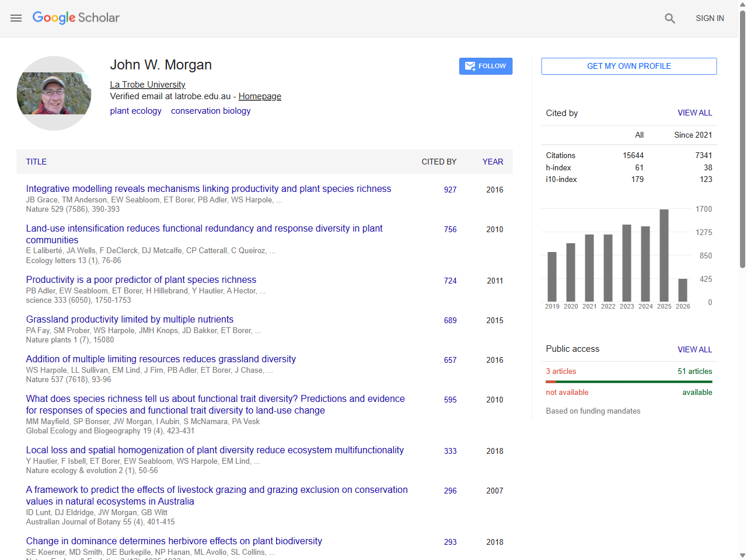Image resolution: width=747 pixels, height=560 pixels.
Task: Open the La Trobe University affiliation link
Action: coord(147,84)
